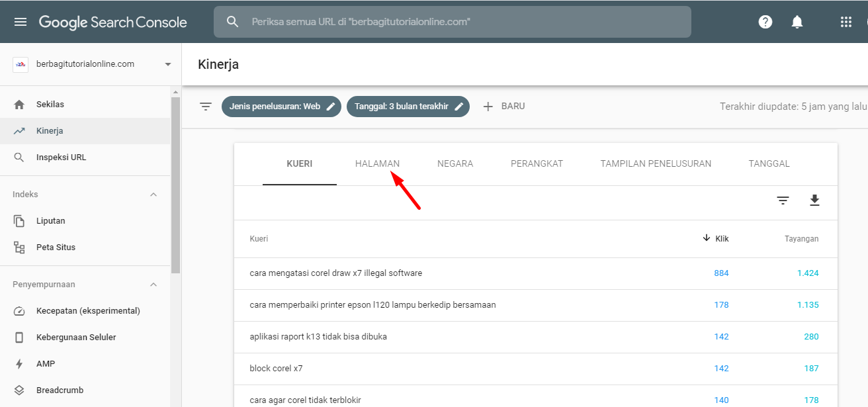Add a BARU filter

coord(504,106)
